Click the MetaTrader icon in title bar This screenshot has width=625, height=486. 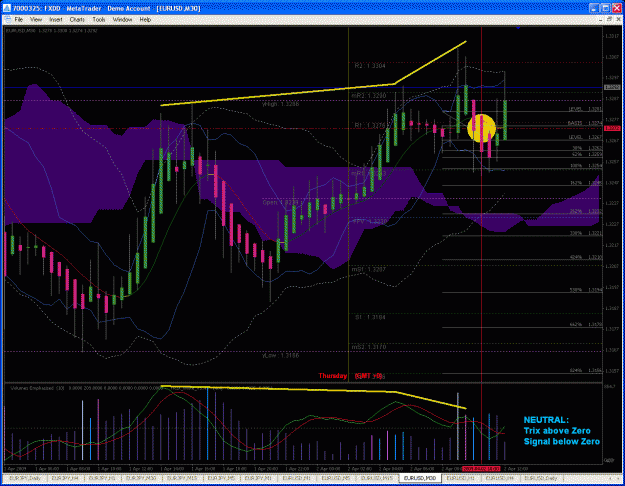pos(6,8)
